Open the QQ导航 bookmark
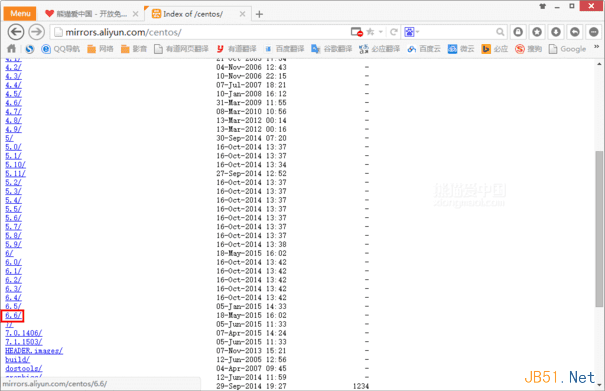Image resolution: width=605 pixels, height=391 pixels. pos(61,49)
